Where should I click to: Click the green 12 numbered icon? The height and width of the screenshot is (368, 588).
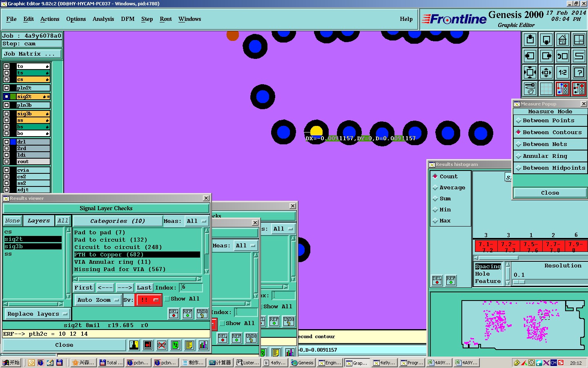click(x=175, y=345)
